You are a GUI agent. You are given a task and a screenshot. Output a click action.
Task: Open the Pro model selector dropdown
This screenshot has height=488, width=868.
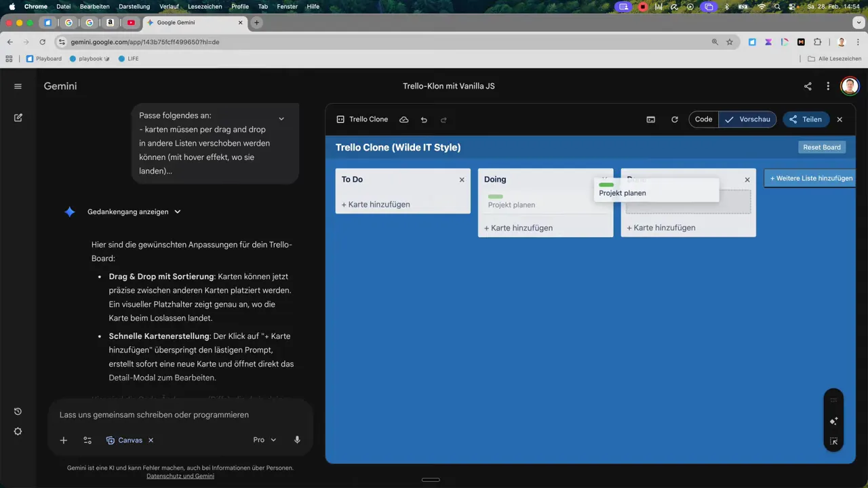pyautogui.click(x=264, y=439)
